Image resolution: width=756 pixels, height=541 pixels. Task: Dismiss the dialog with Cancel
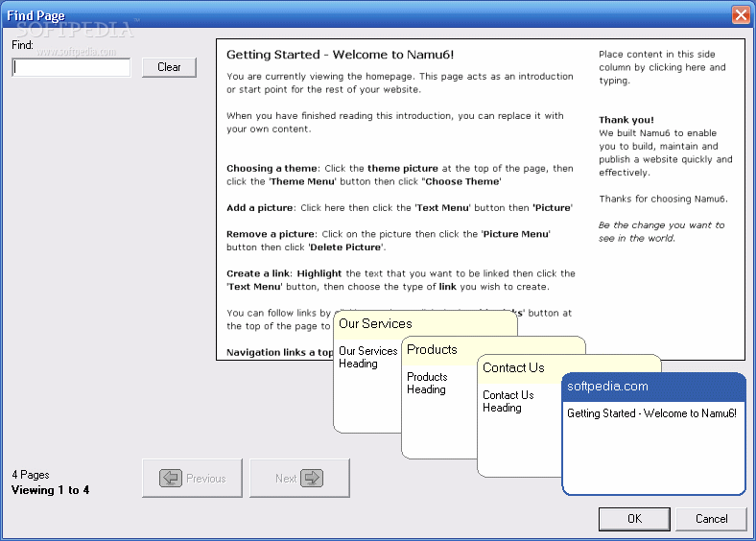point(711,519)
